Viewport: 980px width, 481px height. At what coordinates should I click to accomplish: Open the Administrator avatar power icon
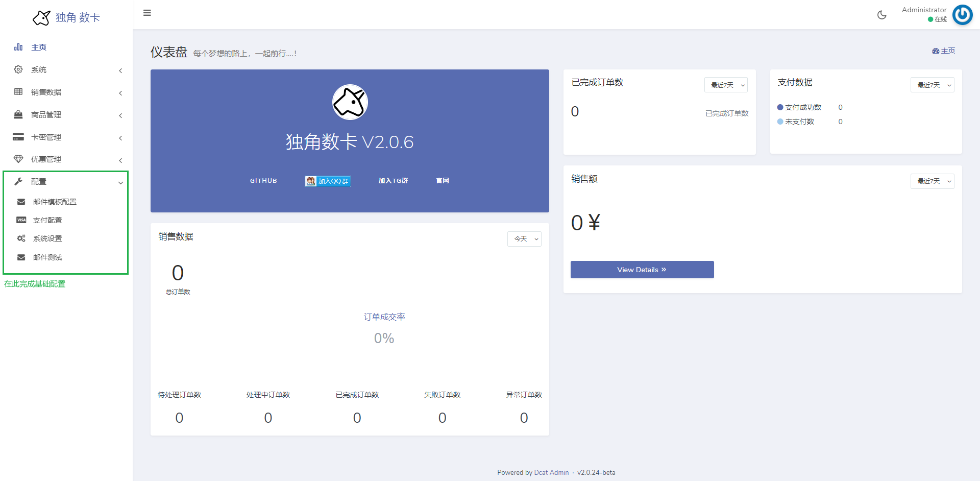coord(962,15)
